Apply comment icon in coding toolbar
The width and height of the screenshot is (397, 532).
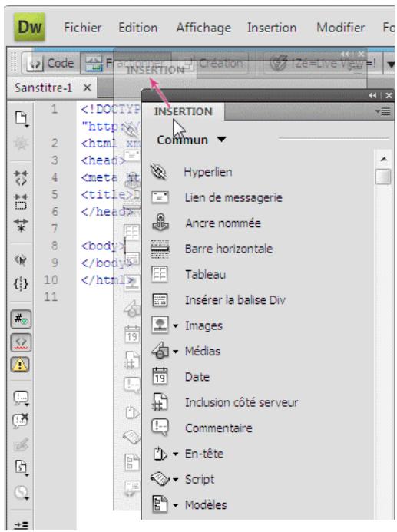point(21,398)
